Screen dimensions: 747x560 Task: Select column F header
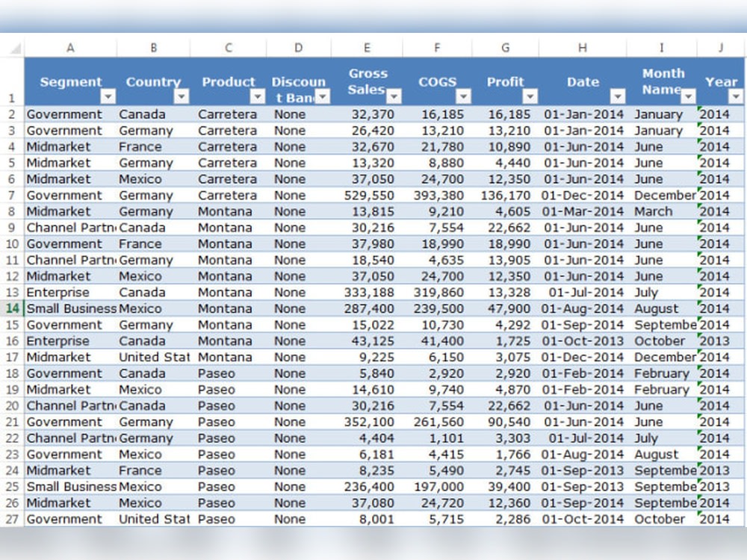tap(437, 48)
